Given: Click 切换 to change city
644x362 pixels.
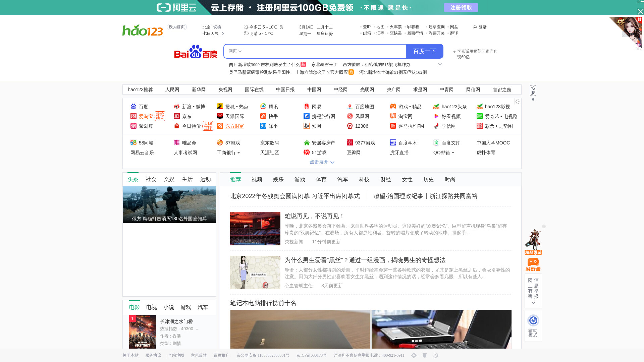Looking at the screenshot, I should click(217, 27).
